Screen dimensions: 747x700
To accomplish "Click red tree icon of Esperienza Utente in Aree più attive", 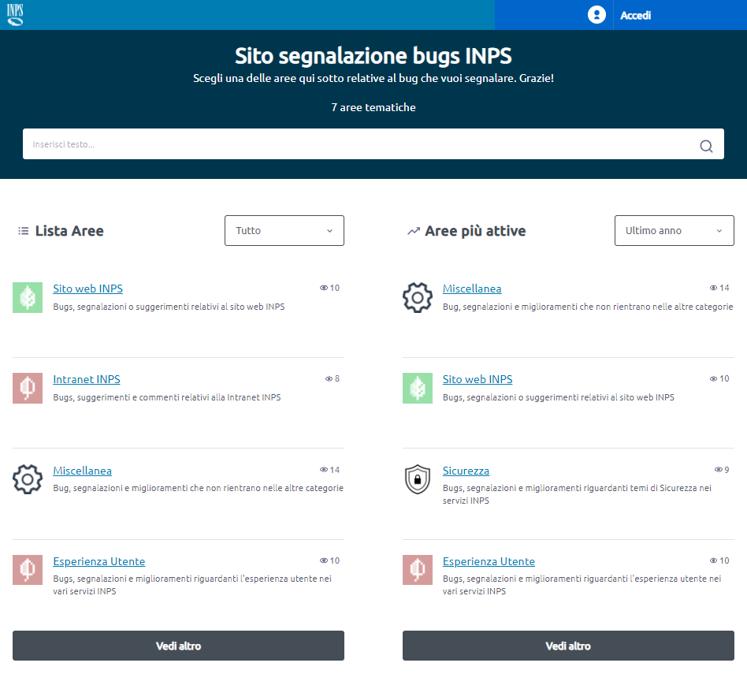I will tap(418, 570).
